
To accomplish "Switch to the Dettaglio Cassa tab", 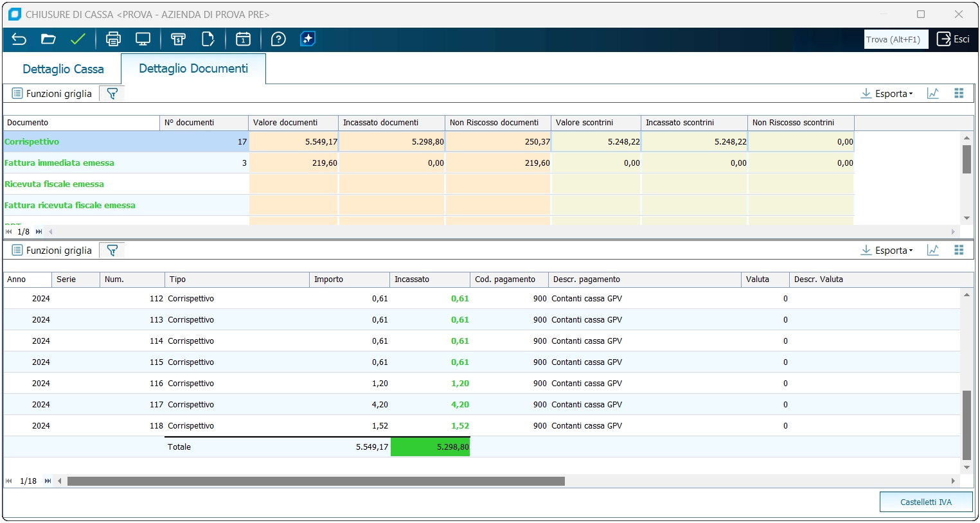I will tap(63, 69).
